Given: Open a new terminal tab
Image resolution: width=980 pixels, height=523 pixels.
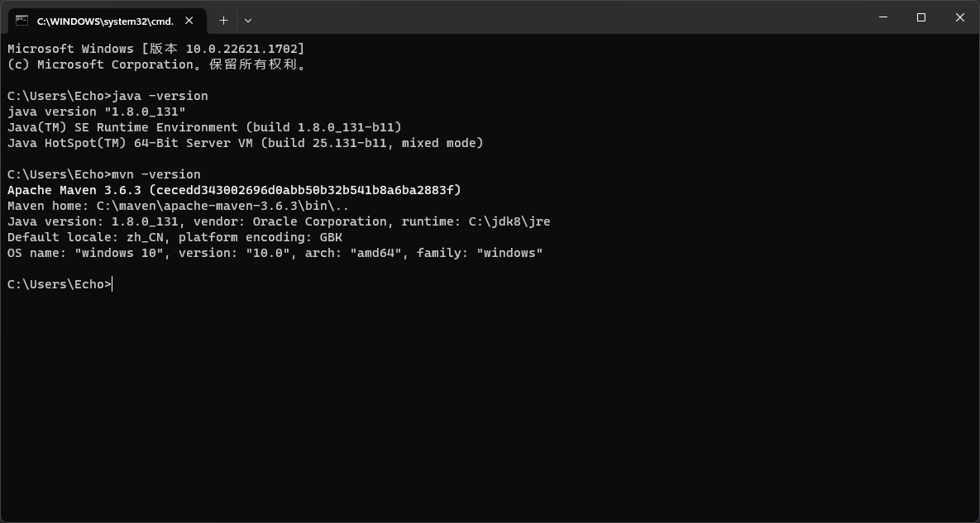Looking at the screenshot, I should point(223,20).
